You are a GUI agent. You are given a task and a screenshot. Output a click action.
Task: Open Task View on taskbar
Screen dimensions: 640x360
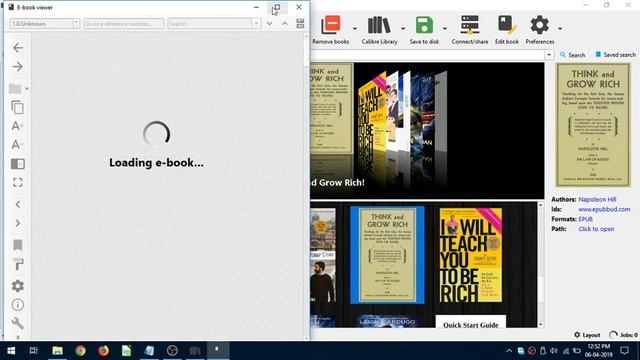point(33,351)
